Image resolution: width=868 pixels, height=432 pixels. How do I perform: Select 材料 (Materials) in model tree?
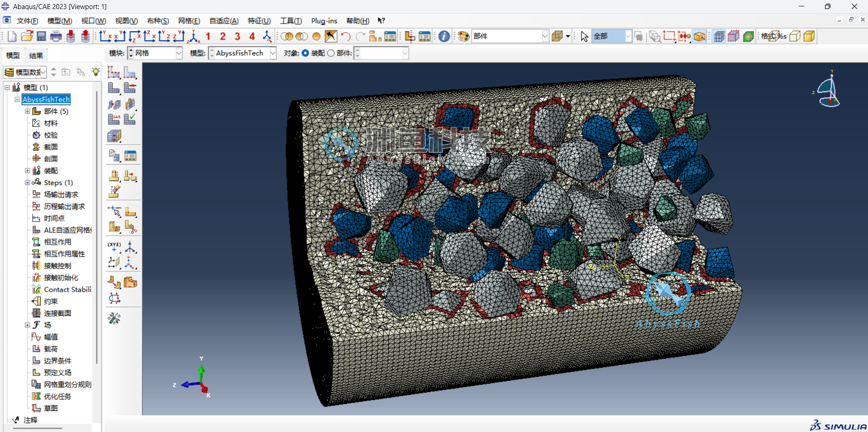click(x=51, y=123)
